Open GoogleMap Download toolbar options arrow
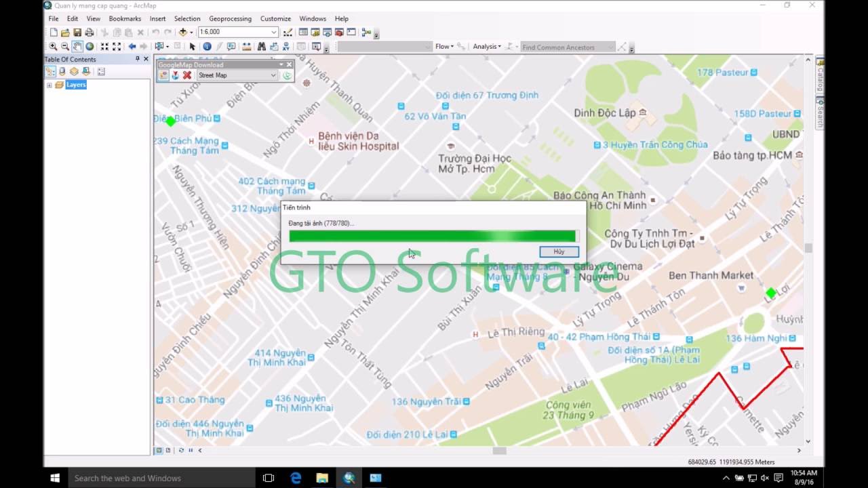 [281, 64]
